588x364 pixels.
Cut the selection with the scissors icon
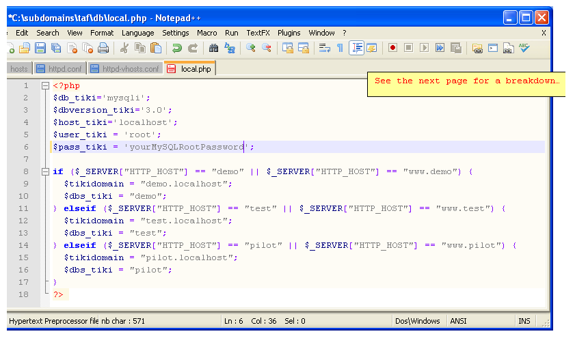(x=124, y=48)
